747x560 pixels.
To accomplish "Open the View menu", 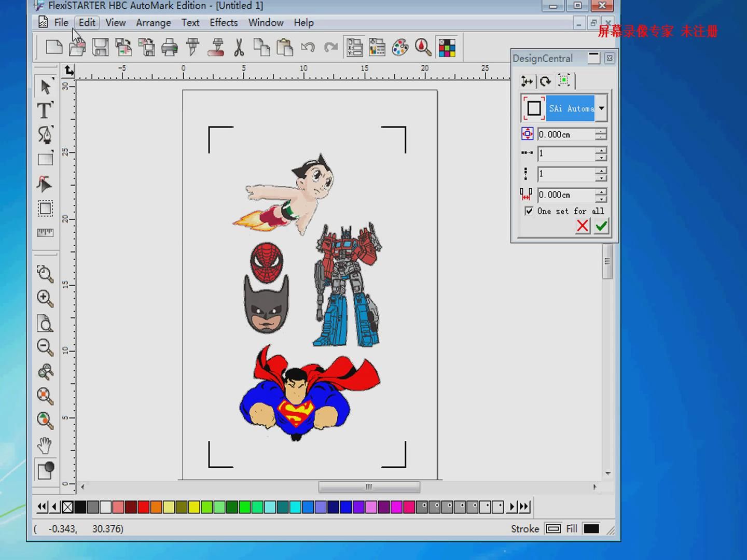I will click(115, 22).
